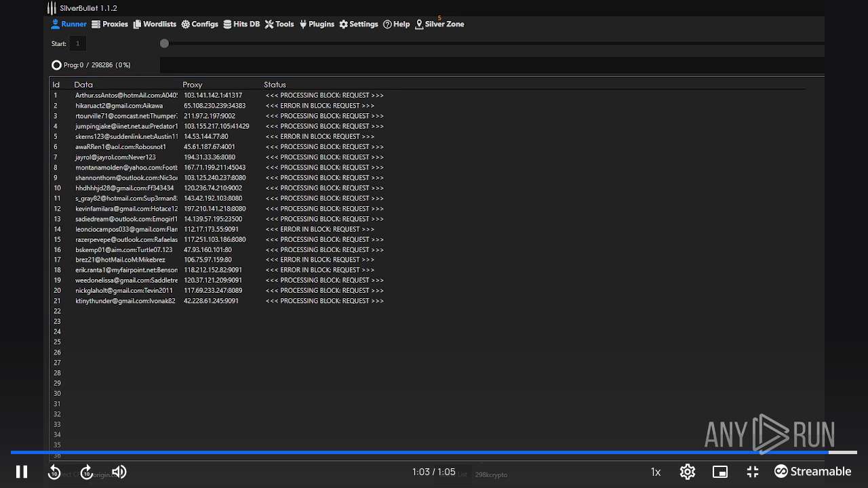Select row 2 hikaruact2@gmail.com data
868x488 pixels.
(x=119, y=106)
